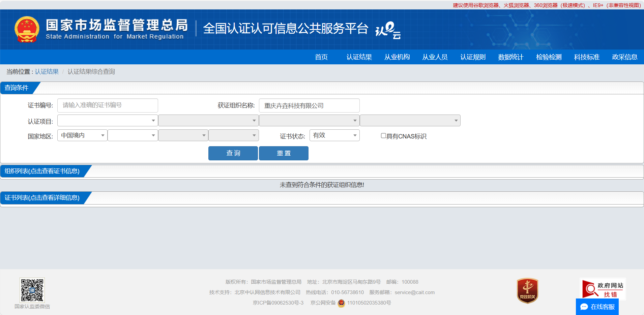Click the 认证结果 breadcrumb link
This screenshot has width=644, height=315.
47,71
